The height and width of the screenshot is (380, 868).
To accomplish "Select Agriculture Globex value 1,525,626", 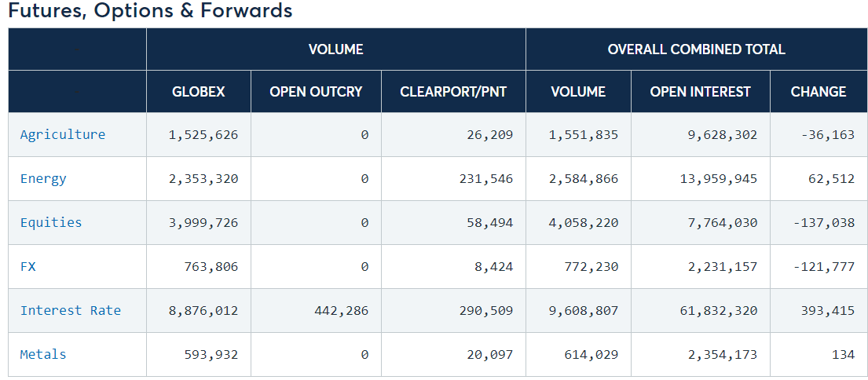I will [x=203, y=134].
